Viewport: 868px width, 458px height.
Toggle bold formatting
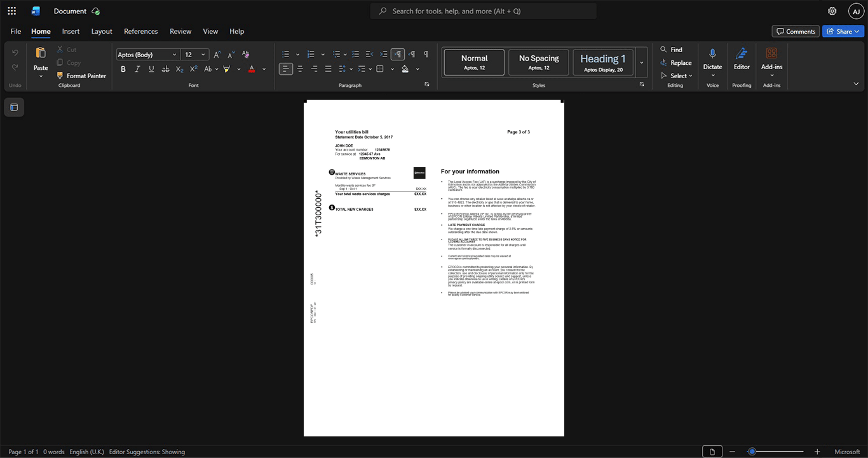pyautogui.click(x=123, y=69)
